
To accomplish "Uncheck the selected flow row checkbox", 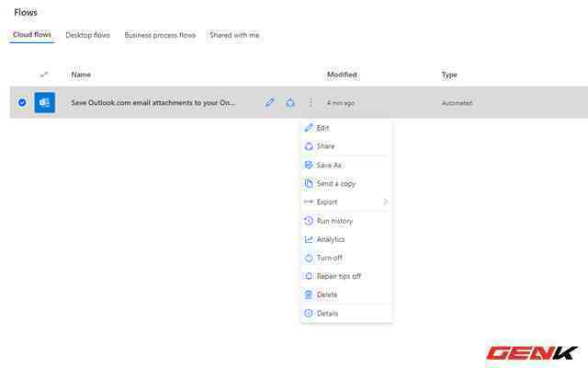I will pos(22,102).
